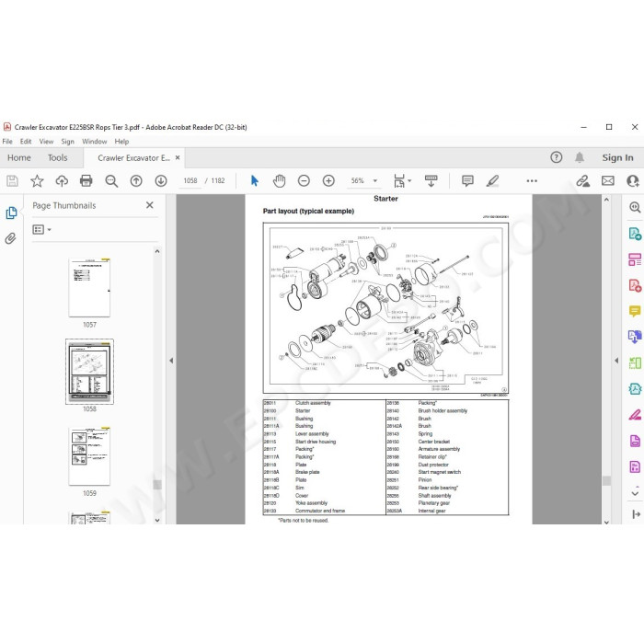Image resolution: width=644 pixels, height=644 pixels.
Task: Open Search tool in right pane
Action: coord(635,207)
